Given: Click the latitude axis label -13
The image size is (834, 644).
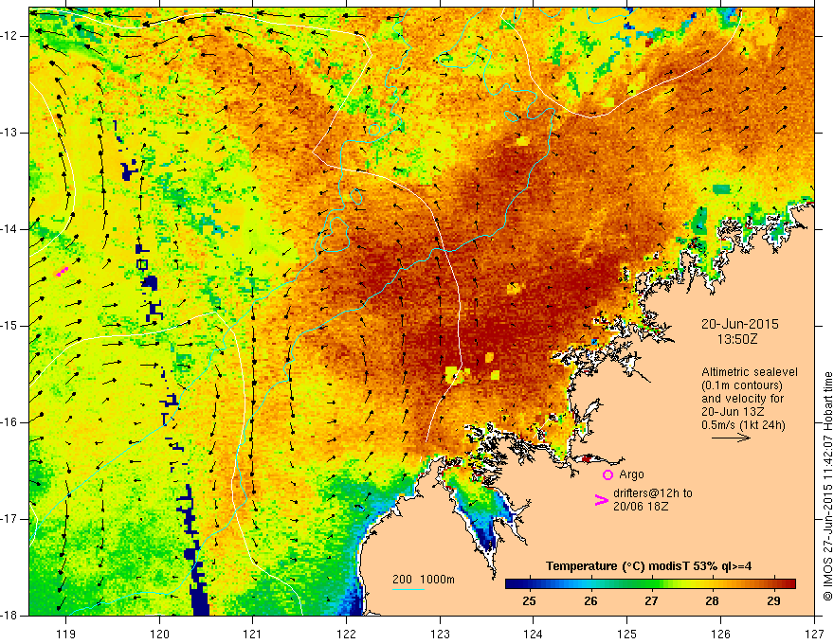Looking at the screenshot, I should [10, 133].
